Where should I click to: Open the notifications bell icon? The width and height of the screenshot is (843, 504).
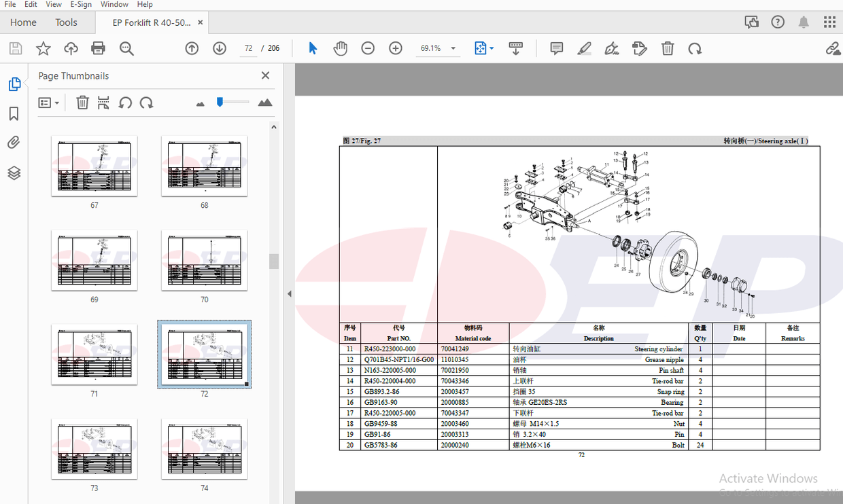[x=804, y=22]
